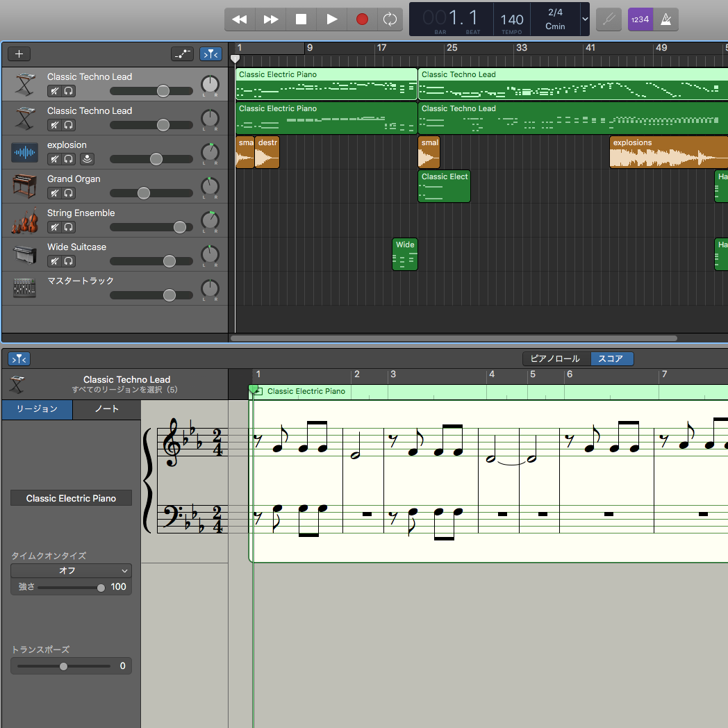Click the String Ensemble volume slider
The image size is (728, 728).
point(151,227)
